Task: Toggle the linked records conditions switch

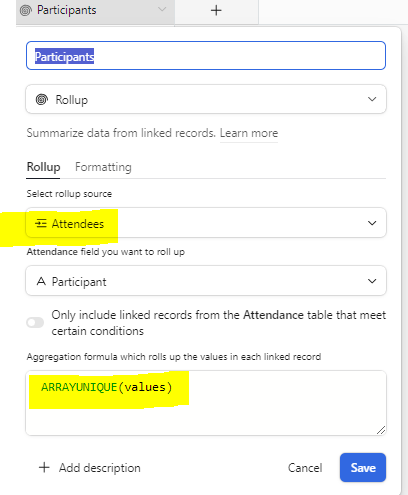Action: 35,322
